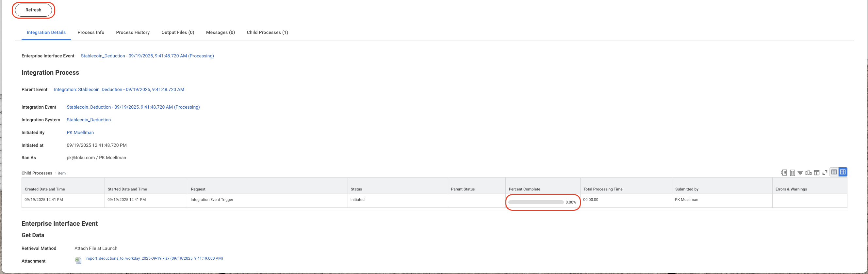Image resolution: width=868 pixels, height=274 pixels.
Task: Expand the Child Processes table to fullscreen
Action: (825, 173)
